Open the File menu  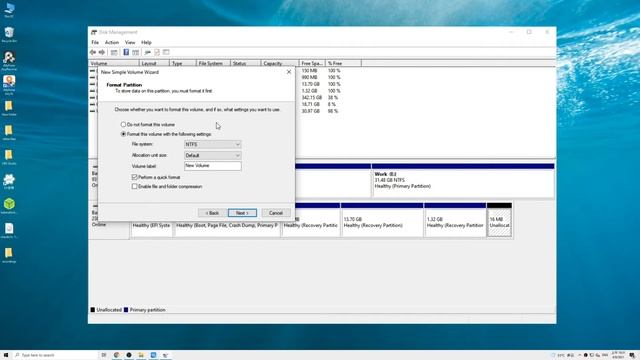point(95,42)
